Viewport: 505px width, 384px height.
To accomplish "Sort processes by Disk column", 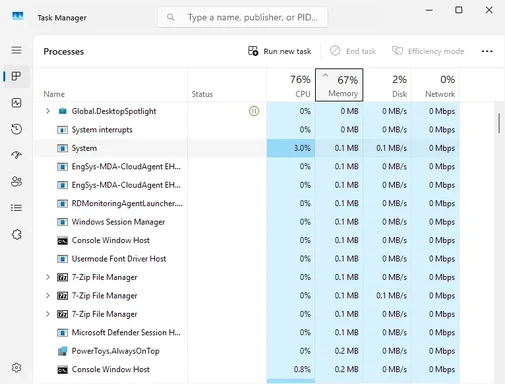I will pos(387,85).
